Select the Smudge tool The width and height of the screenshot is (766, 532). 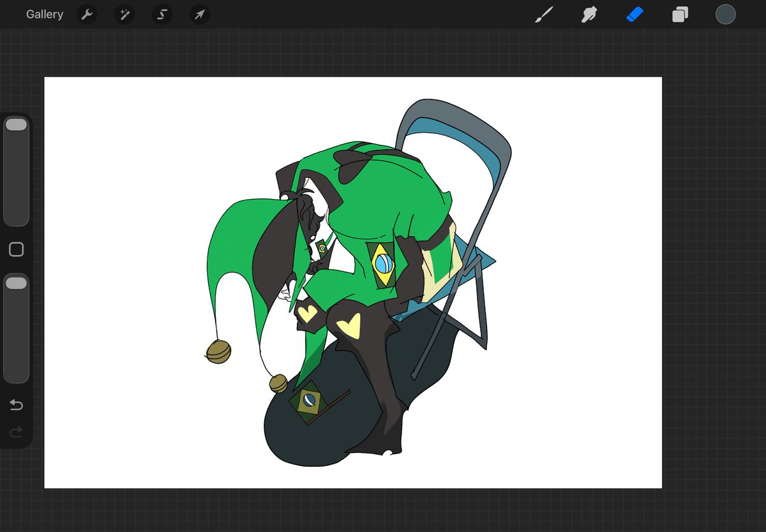589,14
